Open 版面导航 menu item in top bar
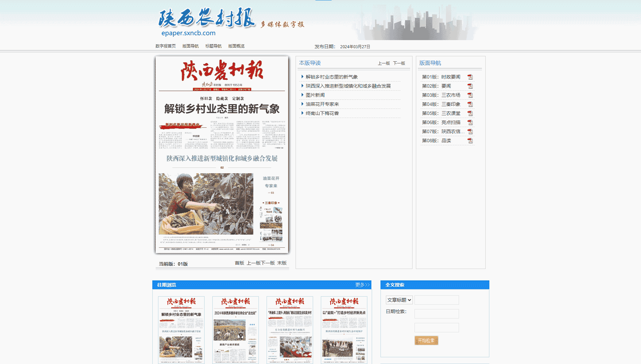 coord(190,46)
